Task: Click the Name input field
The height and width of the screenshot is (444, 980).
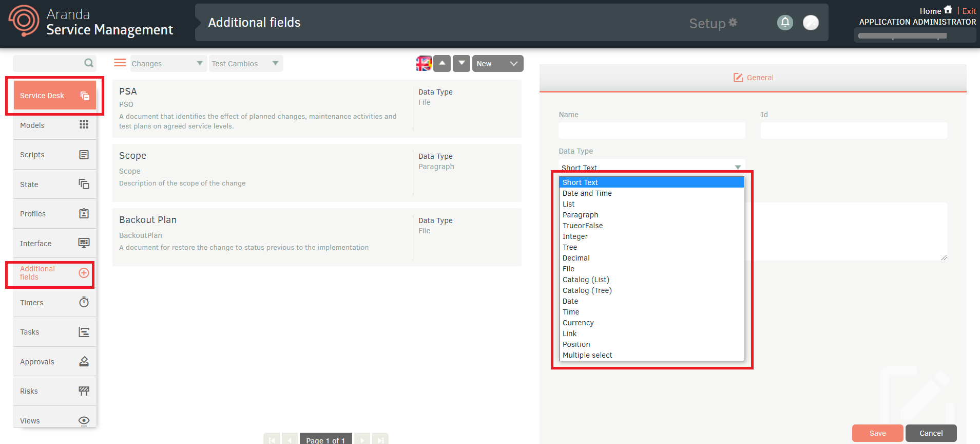Action: [651, 131]
